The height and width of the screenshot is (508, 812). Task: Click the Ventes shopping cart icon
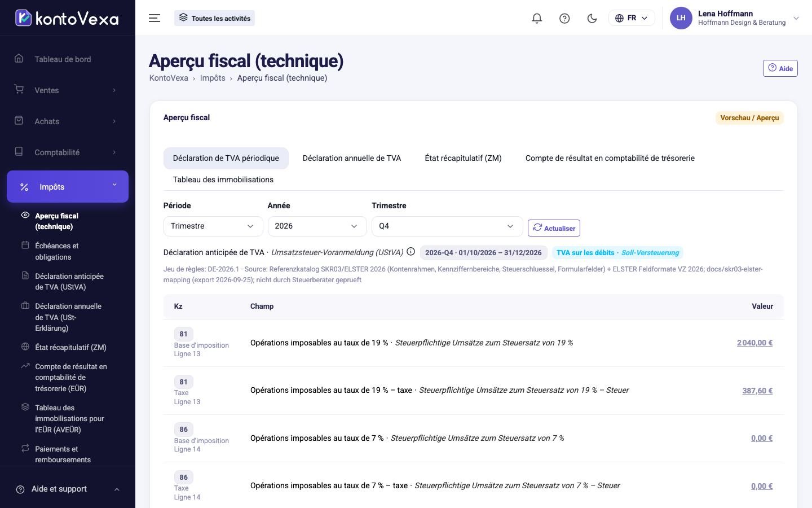coord(19,90)
